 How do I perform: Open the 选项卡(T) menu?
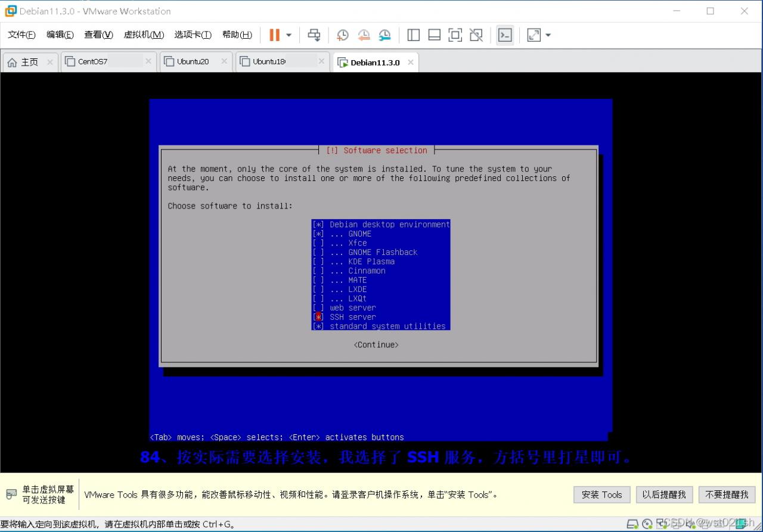point(193,35)
